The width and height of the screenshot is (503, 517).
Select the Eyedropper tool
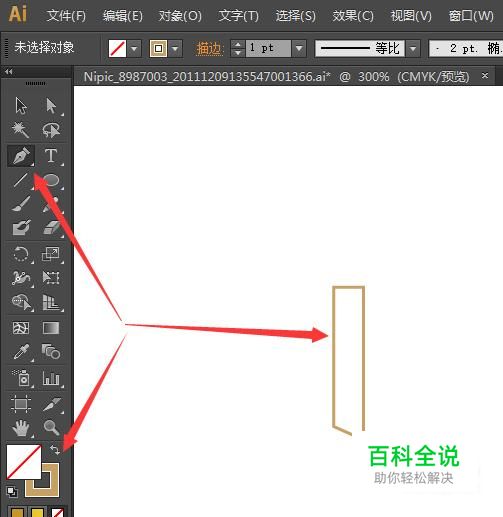21,352
